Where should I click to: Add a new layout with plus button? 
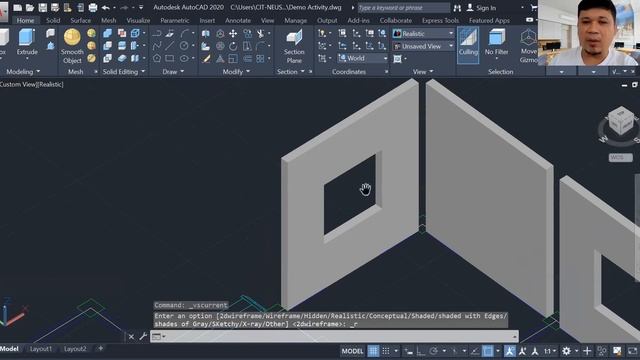pyautogui.click(x=100, y=349)
